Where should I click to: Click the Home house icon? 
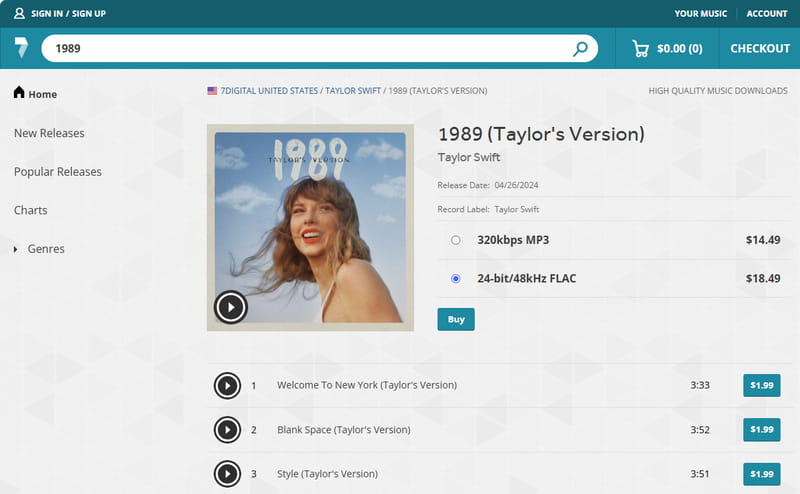pos(19,92)
